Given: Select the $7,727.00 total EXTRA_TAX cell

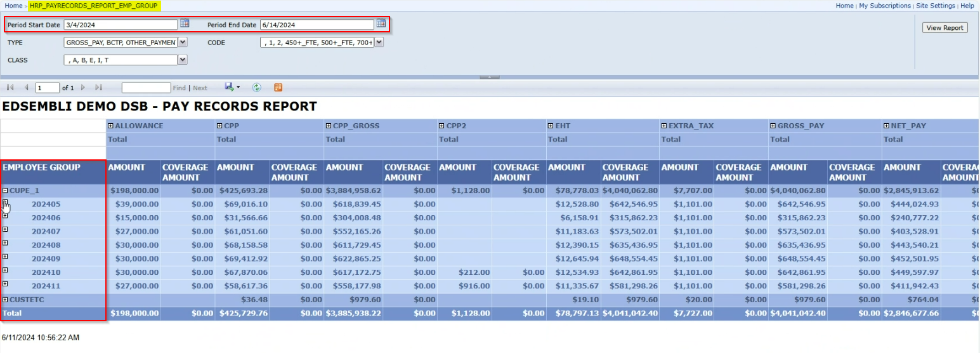Looking at the screenshot, I should [x=687, y=313].
